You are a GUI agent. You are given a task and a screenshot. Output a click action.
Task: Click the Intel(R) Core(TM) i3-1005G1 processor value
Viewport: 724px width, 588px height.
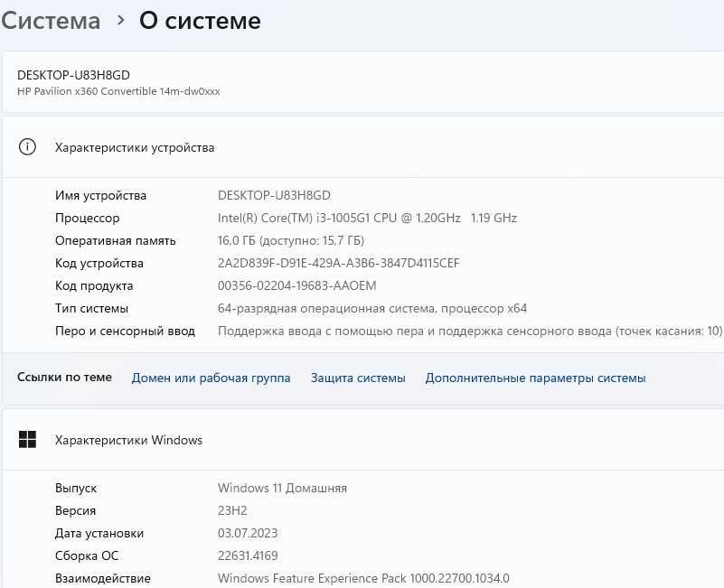(367, 218)
